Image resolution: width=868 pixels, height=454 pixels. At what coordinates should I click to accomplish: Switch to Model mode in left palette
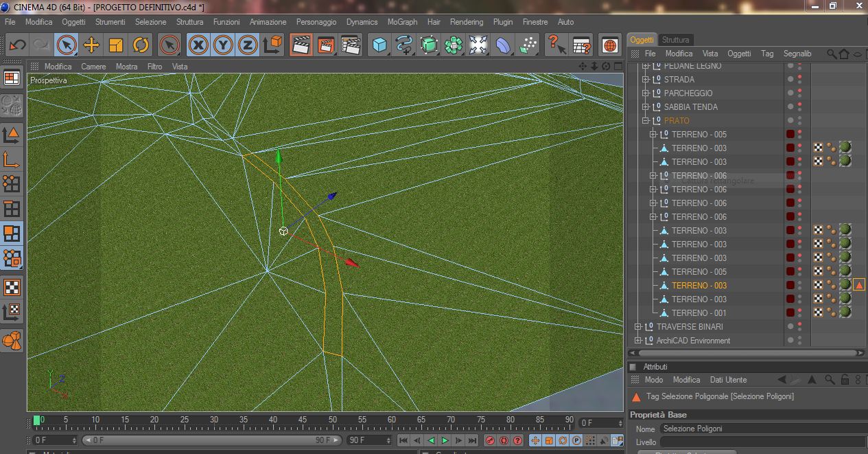(x=12, y=135)
